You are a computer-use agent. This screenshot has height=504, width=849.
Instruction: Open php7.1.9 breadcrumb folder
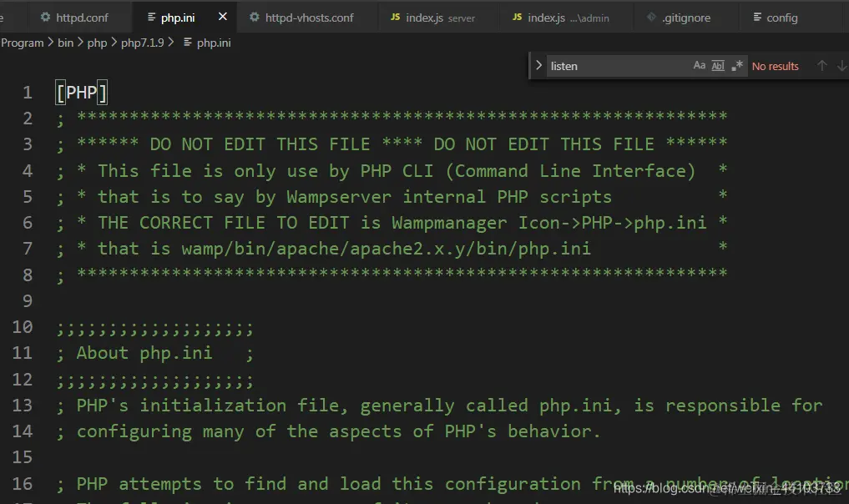pyautogui.click(x=143, y=43)
